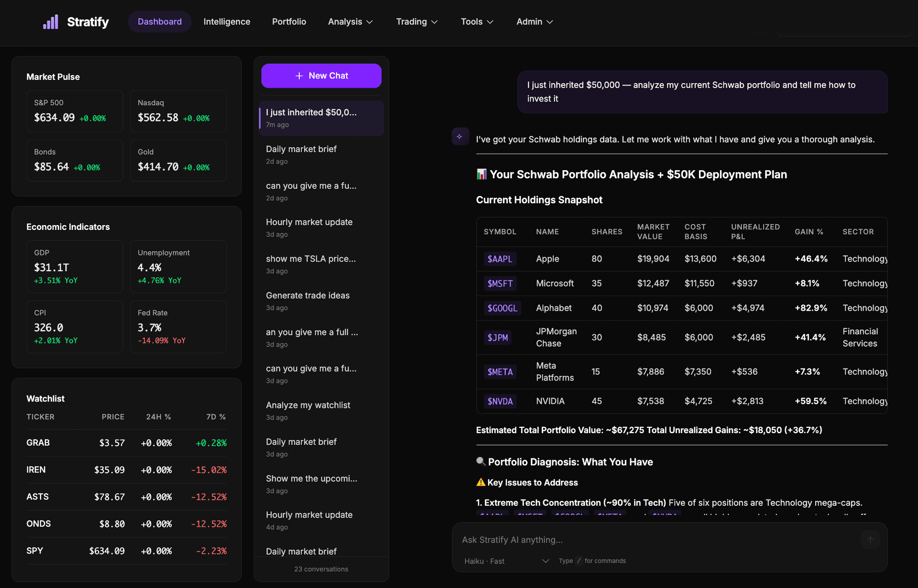Screen dimensions: 918x588
Task: Open the Intelligence section
Action: coord(227,22)
